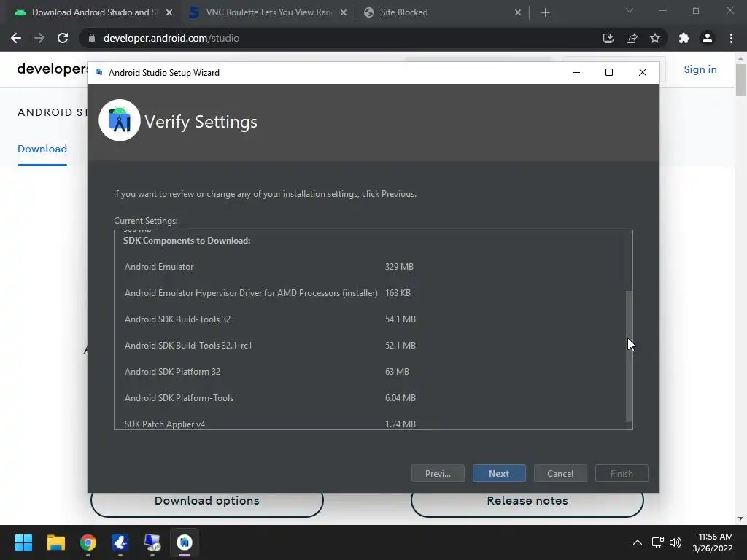Open network status tray icon
This screenshot has height=560, width=747.
[658, 542]
